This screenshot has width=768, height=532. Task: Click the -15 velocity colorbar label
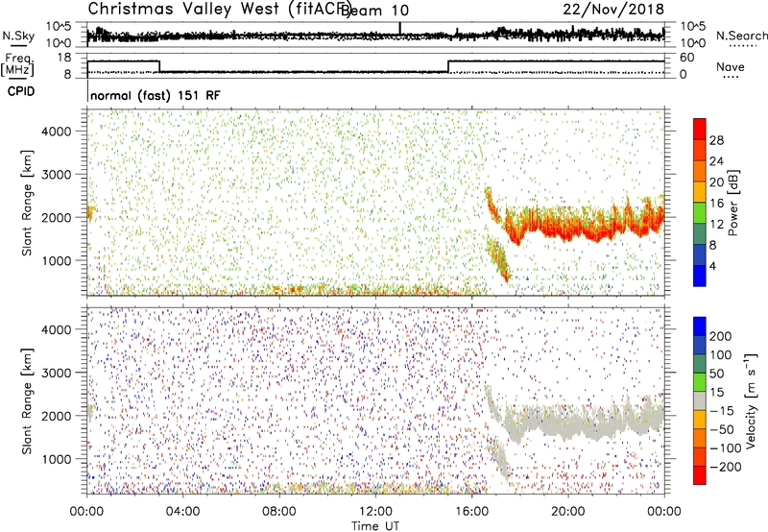tap(722, 411)
